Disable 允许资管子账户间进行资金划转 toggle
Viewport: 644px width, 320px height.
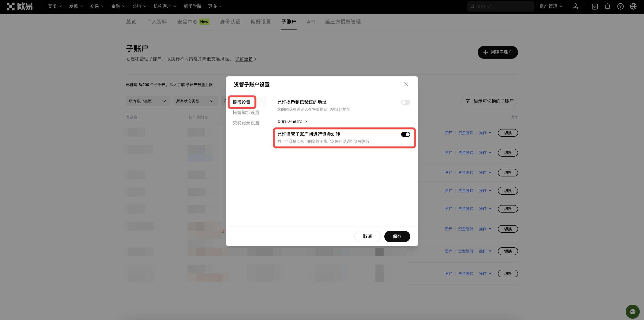click(405, 134)
